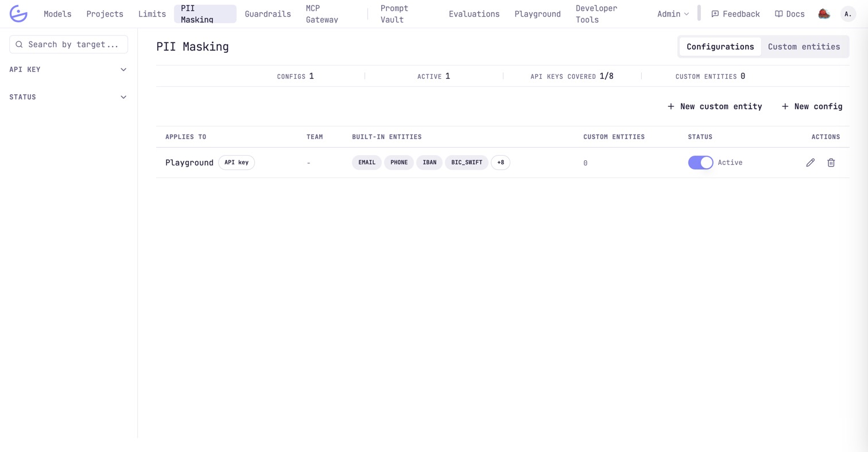This screenshot has height=452, width=868.
Task: Open the Feedback link
Action: pos(735,14)
